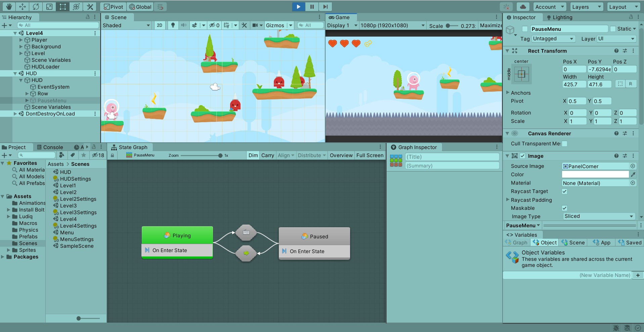Open the Image Type dropdown showing Sliced
The height and width of the screenshot is (332, 644).
click(x=598, y=216)
